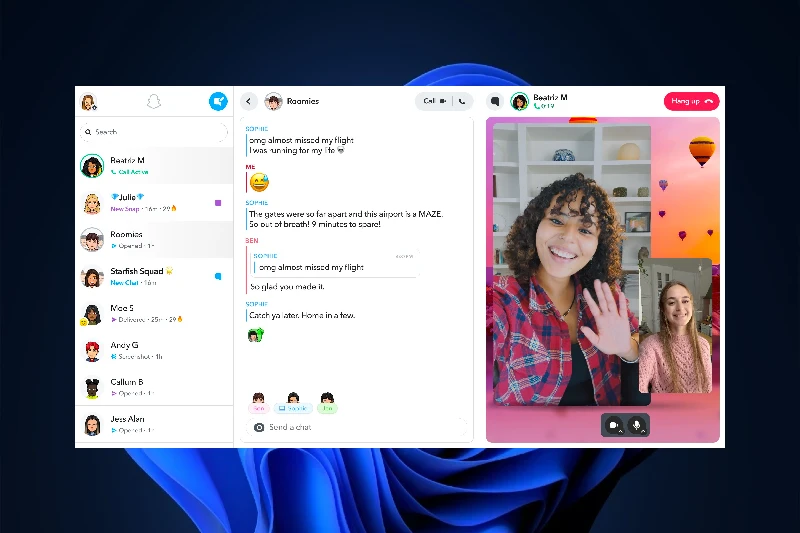Click Julie's purple New Snap indicator

218,202
